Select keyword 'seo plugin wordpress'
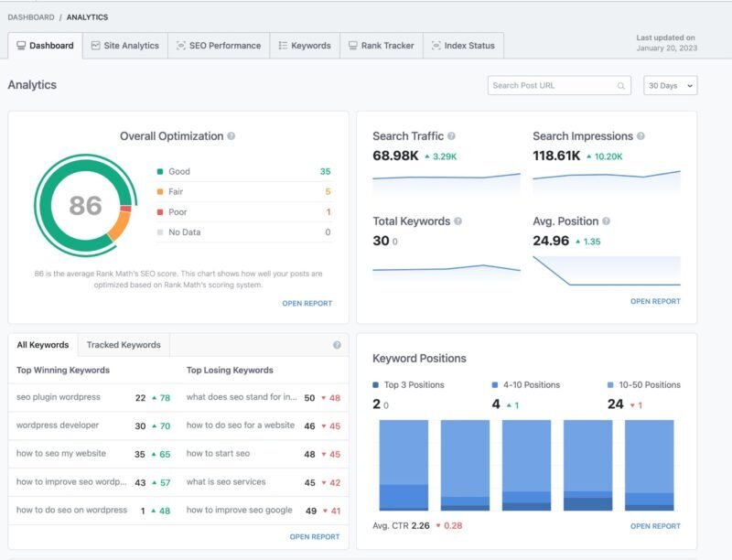 (59, 397)
